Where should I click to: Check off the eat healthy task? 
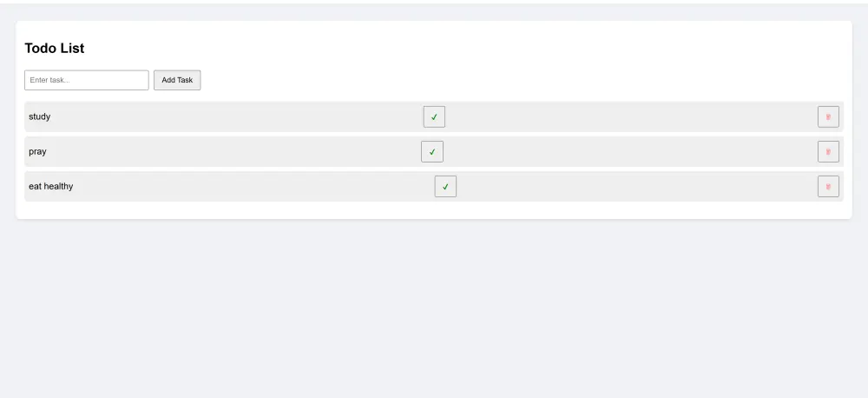click(445, 186)
